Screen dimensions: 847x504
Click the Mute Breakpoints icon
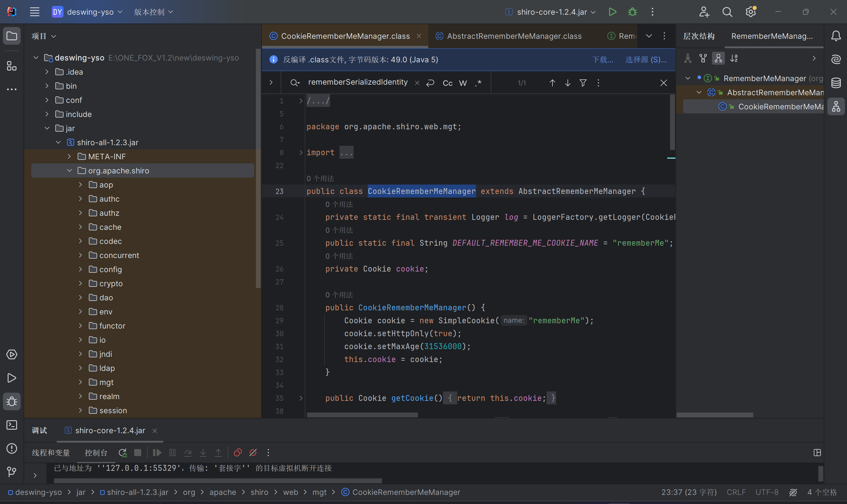point(253,453)
